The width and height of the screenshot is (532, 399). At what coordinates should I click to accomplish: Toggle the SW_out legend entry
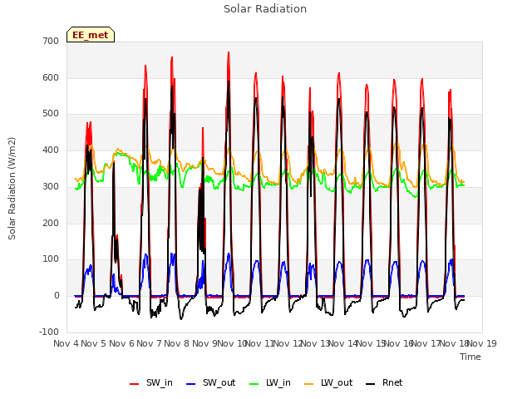coord(210,383)
